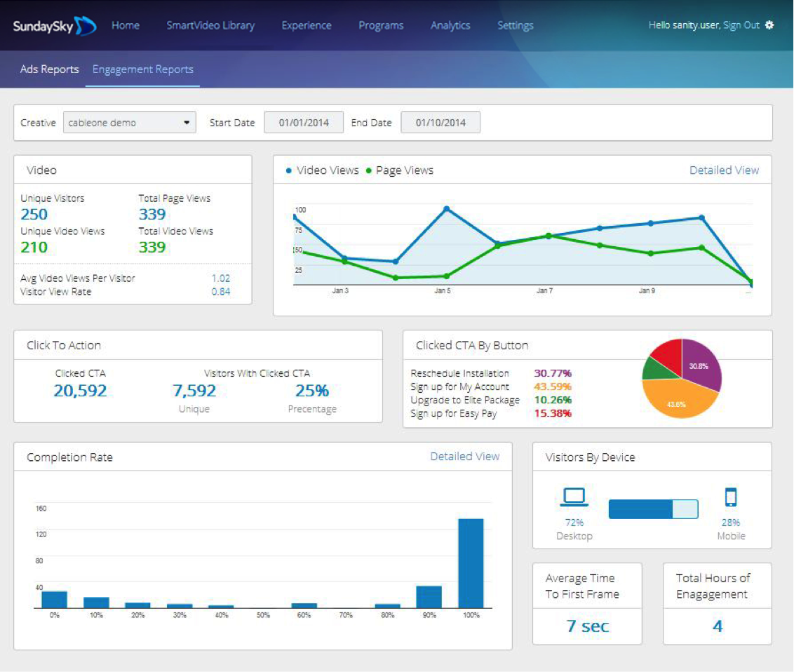794x672 pixels.
Task: Click the Visitor View Rate value 0.84
Action: [x=221, y=292]
